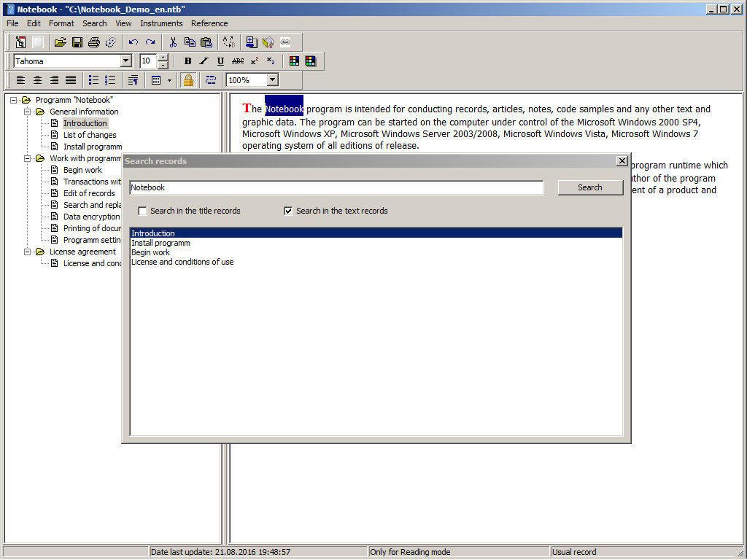The image size is (747, 560).
Task: Toggle the padlock reading-mode button
Action: click(188, 80)
